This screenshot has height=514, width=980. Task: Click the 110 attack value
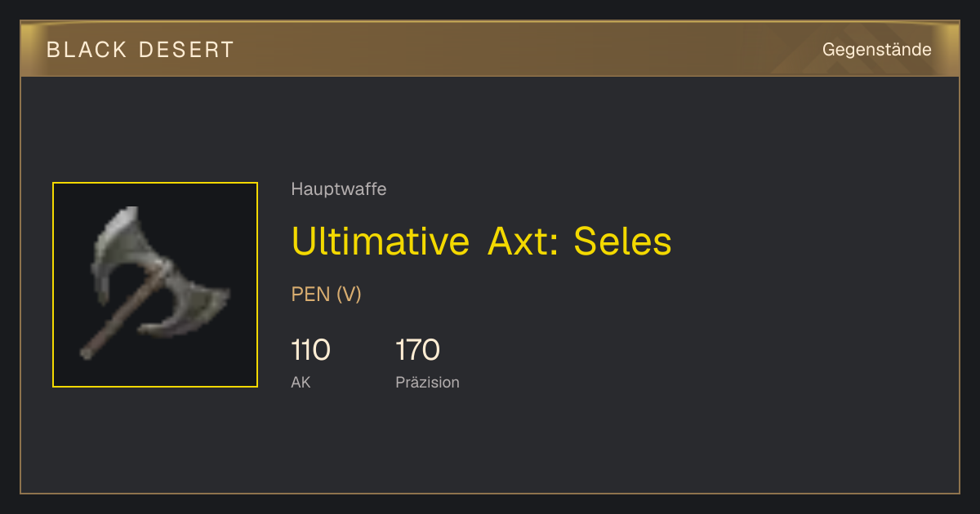310,350
